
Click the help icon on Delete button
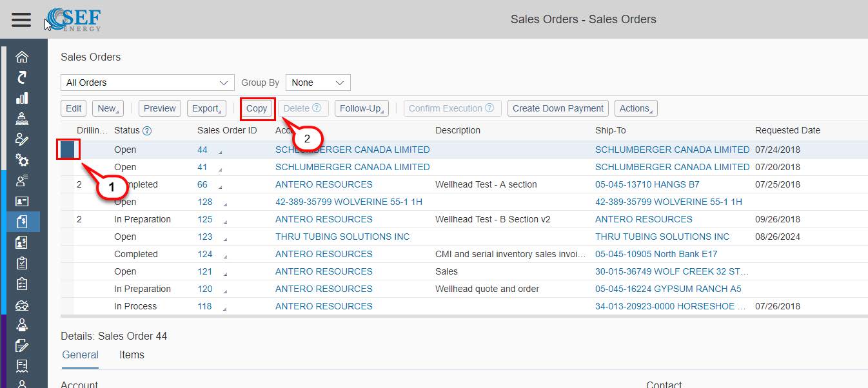coord(317,108)
